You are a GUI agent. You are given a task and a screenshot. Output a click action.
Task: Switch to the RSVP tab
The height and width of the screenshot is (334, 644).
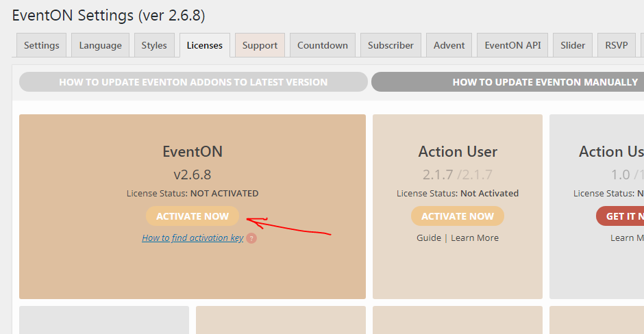click(x=616, y=45)
